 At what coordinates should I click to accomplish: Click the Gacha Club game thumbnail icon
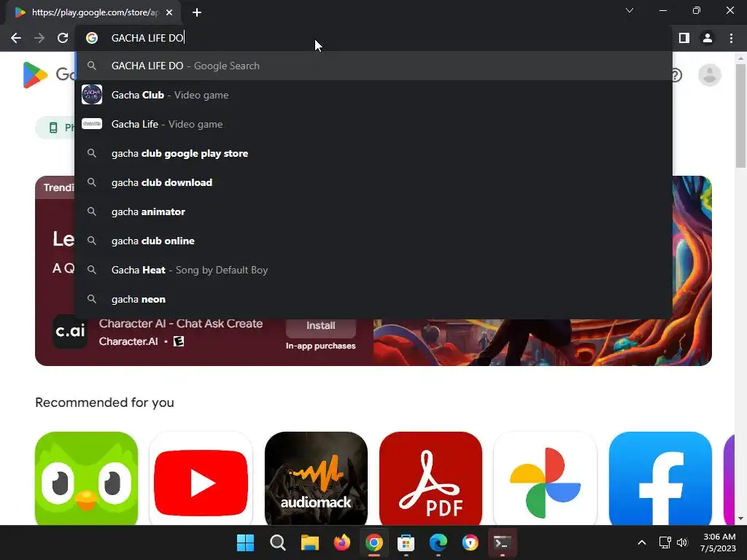coord(92,95)
